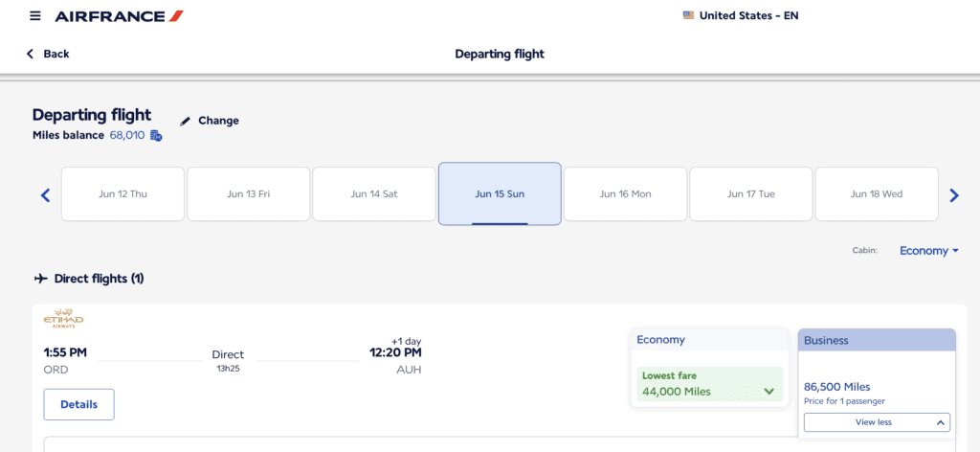
Task: Show earlier dates with left arrow
Action: tap(45, 195)
